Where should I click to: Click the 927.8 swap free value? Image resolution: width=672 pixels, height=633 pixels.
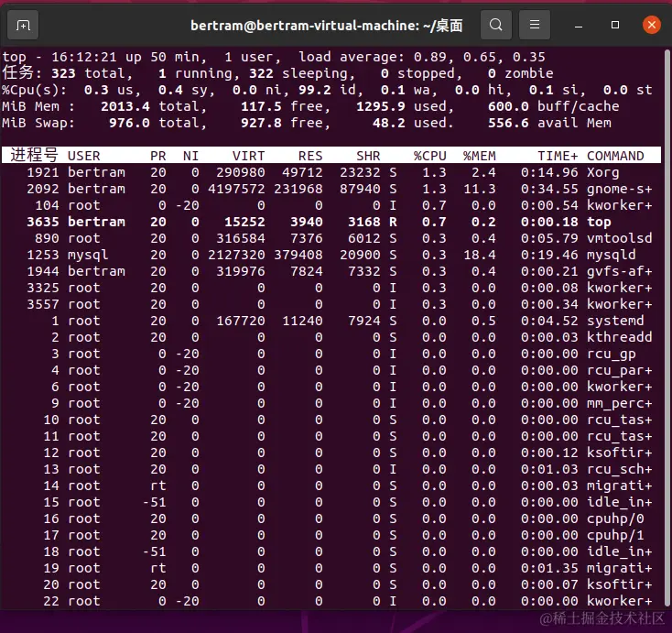coord(261,123)
